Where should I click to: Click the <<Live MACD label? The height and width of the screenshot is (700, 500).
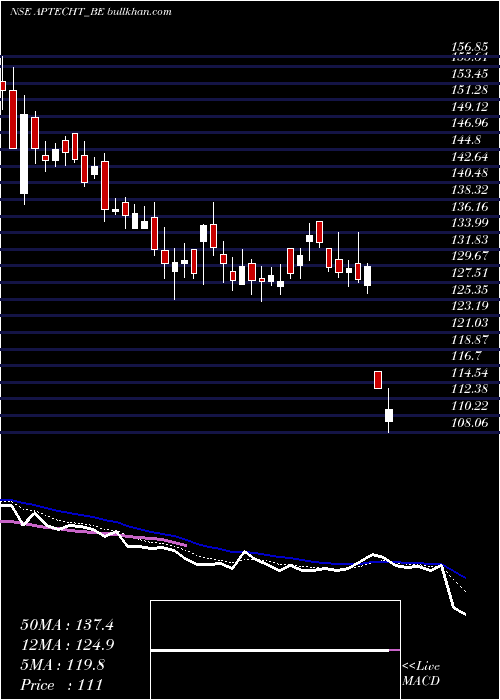coord(421,674)
